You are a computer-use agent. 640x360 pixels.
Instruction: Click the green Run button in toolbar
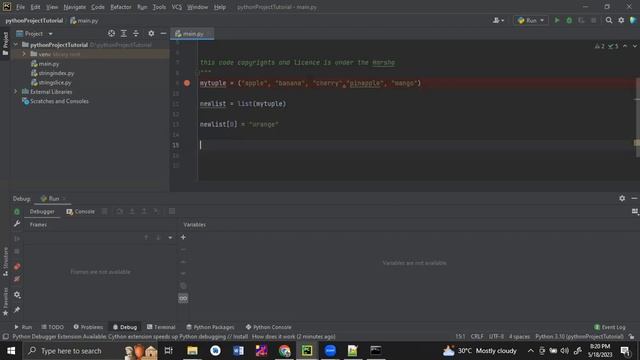click(557, 20)
